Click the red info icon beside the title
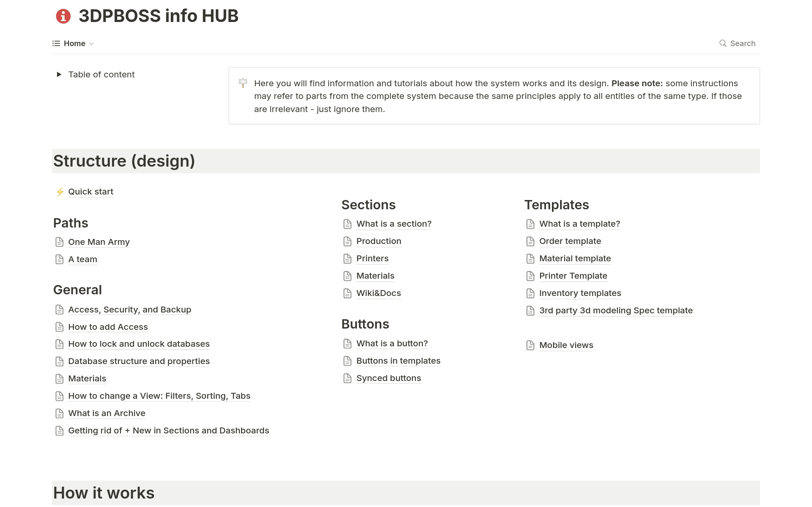This screenshot has height=507, width=812. click(63, 16)
